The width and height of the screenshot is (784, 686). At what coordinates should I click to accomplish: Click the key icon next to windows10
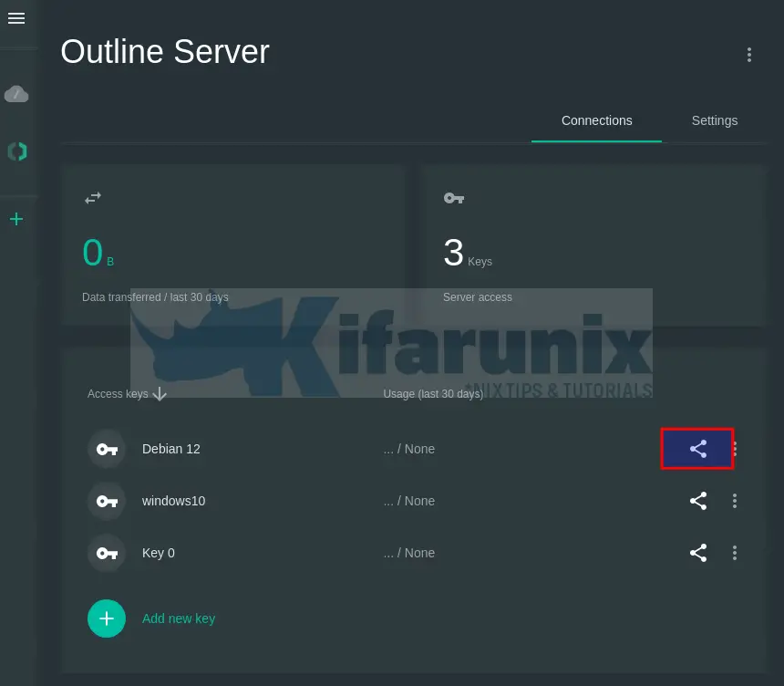107,501
